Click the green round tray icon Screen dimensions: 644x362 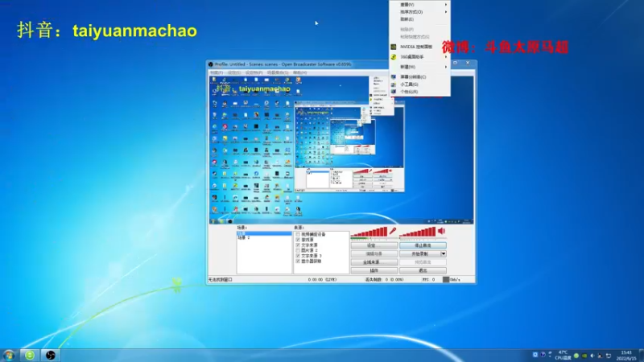576,356
